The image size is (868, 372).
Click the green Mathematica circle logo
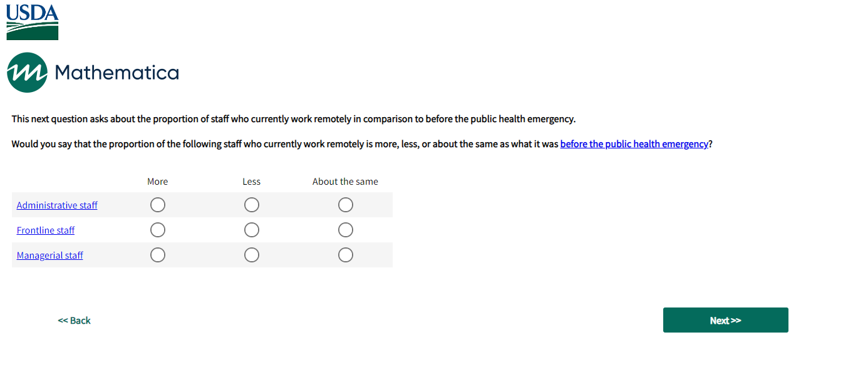27,73
